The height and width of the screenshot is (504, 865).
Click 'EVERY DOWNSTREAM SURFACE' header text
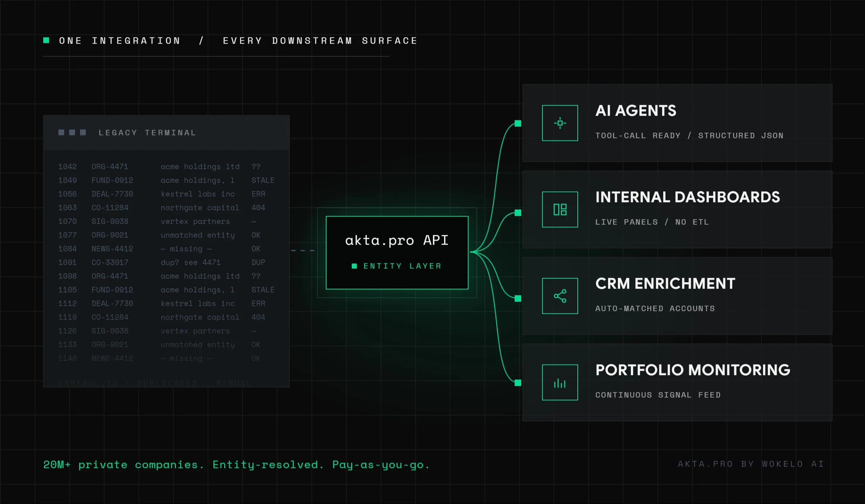(320, 40)
